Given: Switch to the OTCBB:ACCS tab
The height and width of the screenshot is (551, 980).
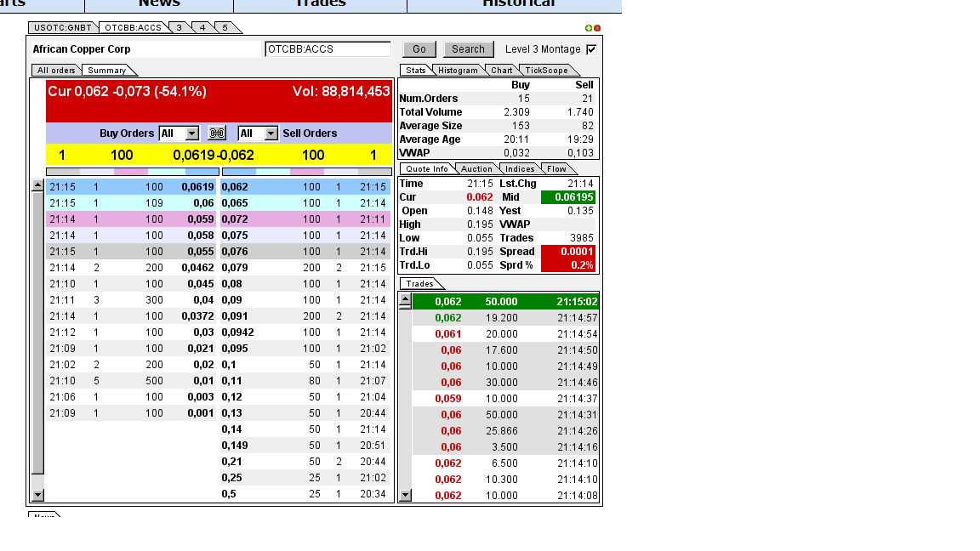Looking at the screenshot, I should 133,27.
